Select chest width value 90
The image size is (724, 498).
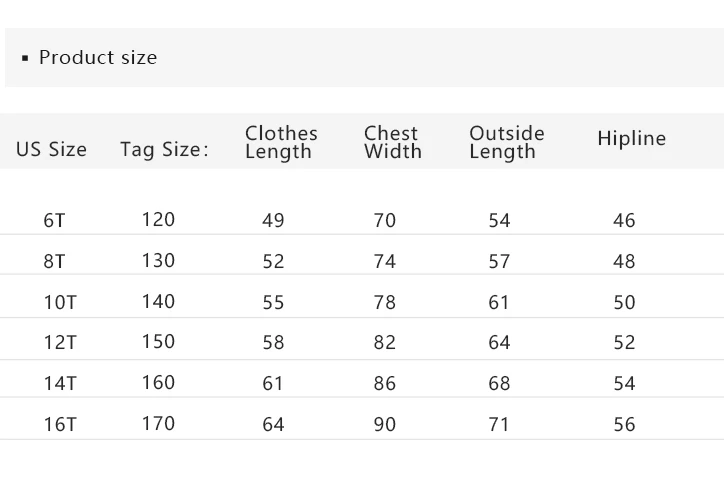384,424
